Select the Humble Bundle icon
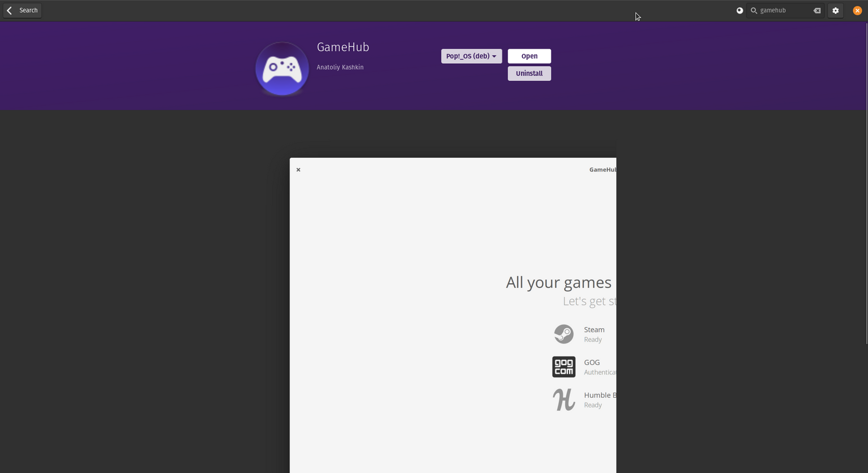Image resolution: width=868 pixels, height=473 pixels. coord(563,400)
